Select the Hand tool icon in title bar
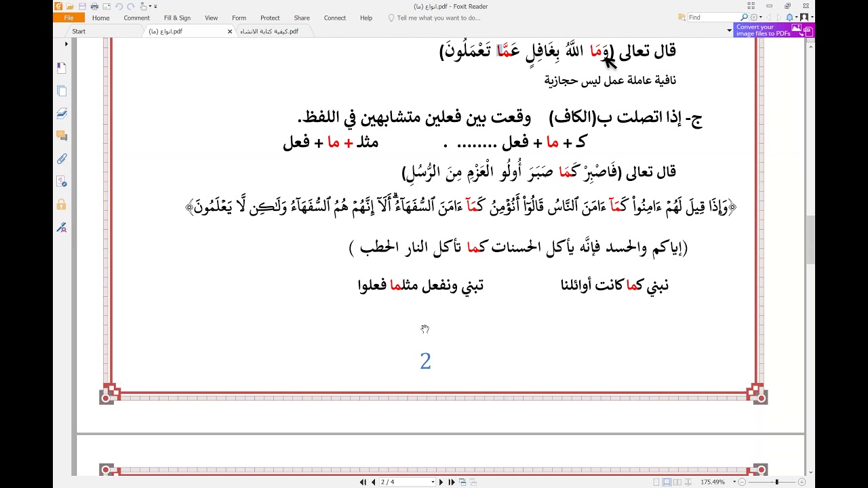Viewport: 868px width, 488px height. 144,6
